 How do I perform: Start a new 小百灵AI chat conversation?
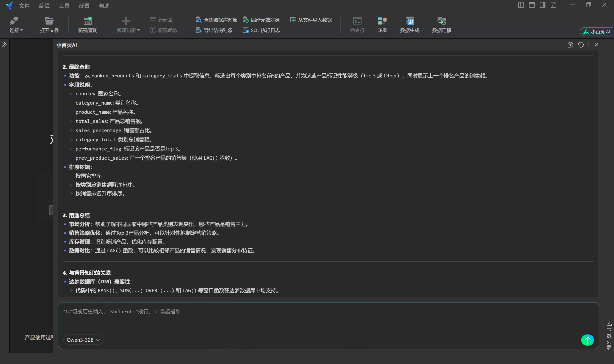coord(570,45)
